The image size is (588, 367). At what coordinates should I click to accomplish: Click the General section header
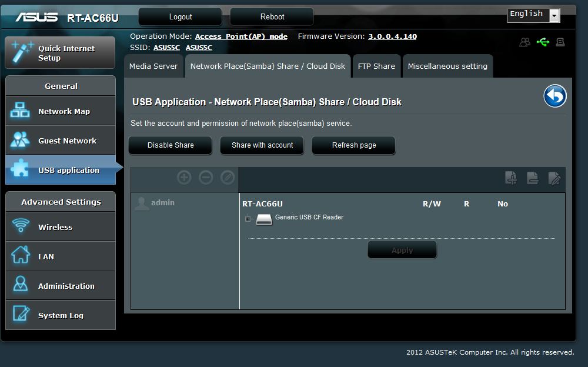[61, 86]
